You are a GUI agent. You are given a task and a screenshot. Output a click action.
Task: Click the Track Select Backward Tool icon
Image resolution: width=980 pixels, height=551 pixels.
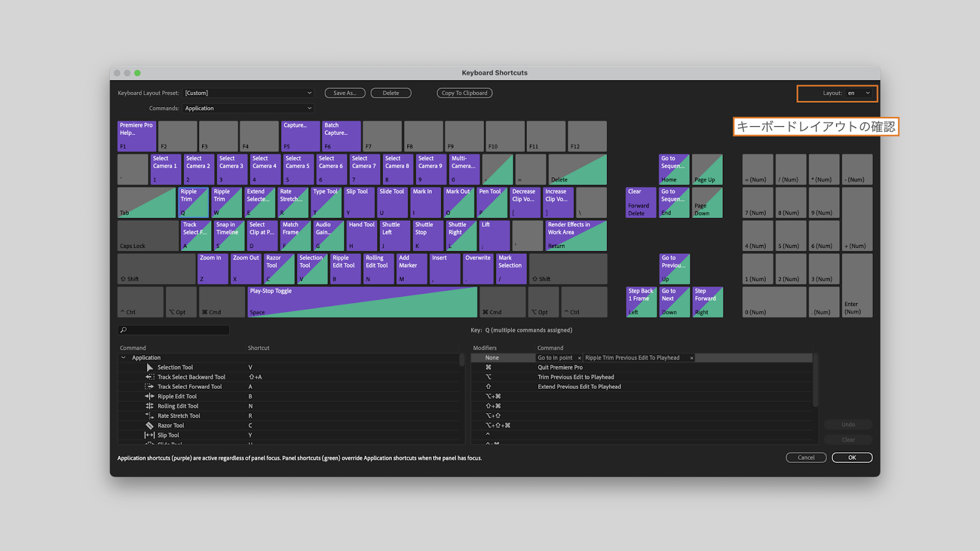pos(149,377)
